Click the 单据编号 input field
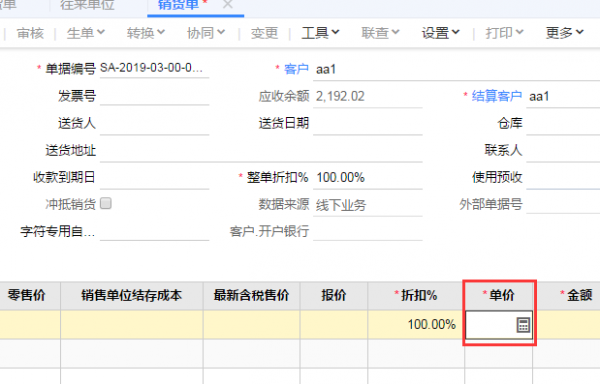Image resolution: width=600 pixels, height=384 pixels. [x=154, y=68]
